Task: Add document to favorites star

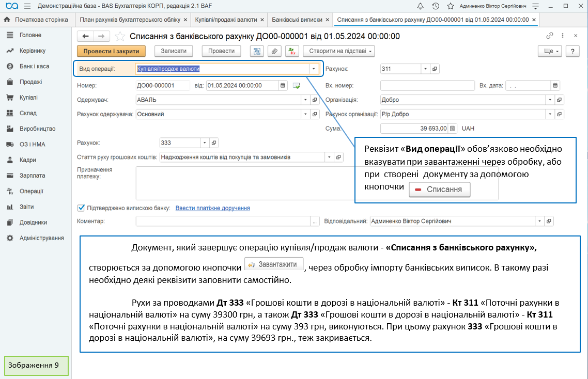Action: click(x=120, y=36)
